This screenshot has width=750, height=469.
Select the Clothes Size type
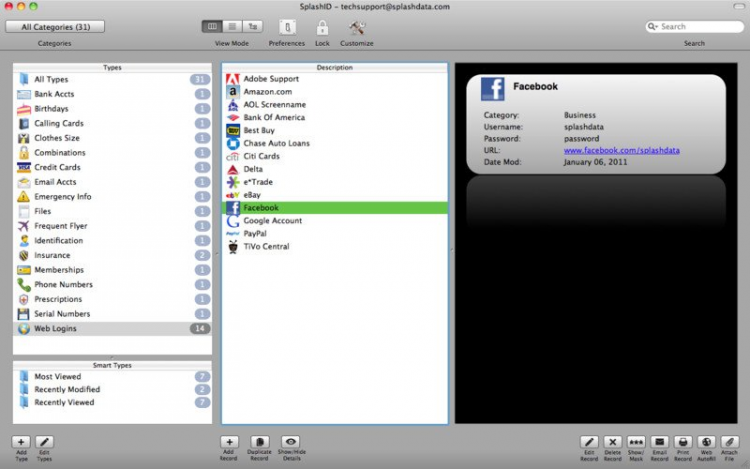pyautogui.click(x=112, y=138)
